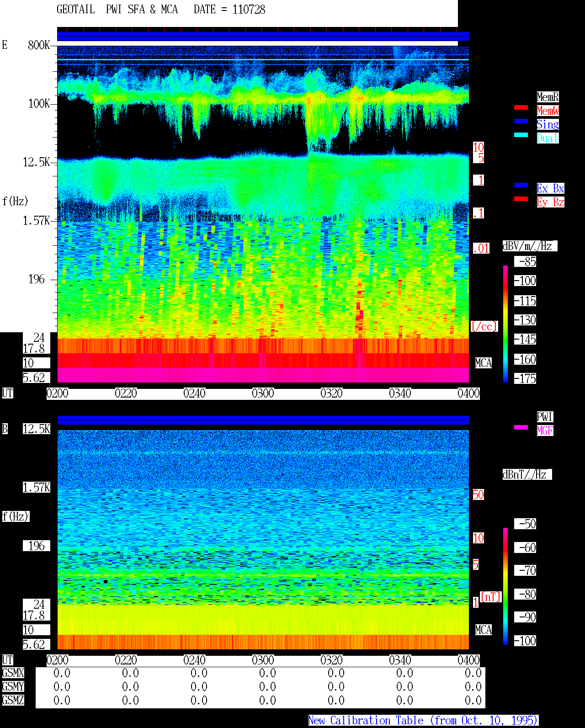Click the cyan Dual legend swatch
Viewport: 585px width, 728px height.
pos(521,135)
